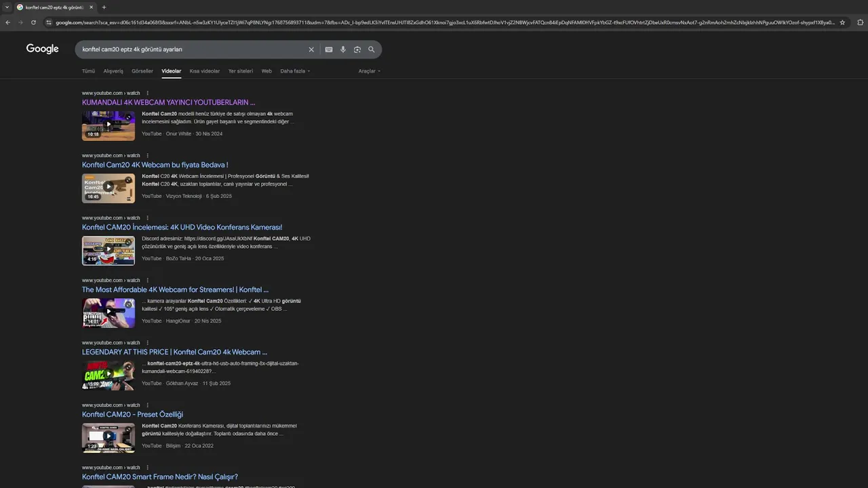Image resolution: width=868 pixels, height=488 pixels.
Task: Open more options for Smart Frame Nedir result
Action: (147, 467)
